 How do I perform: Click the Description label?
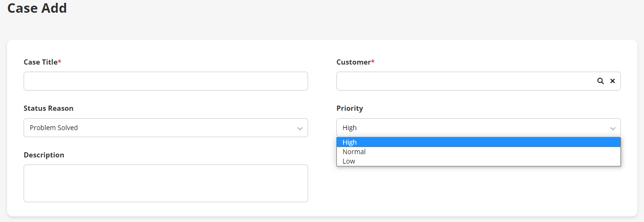pos(44,155)
